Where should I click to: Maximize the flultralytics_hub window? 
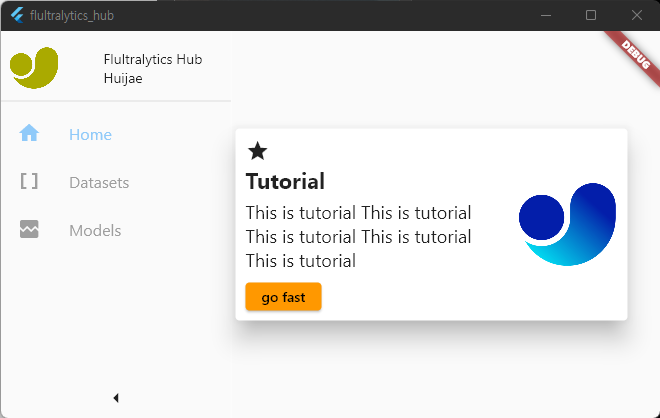[591, 16]
